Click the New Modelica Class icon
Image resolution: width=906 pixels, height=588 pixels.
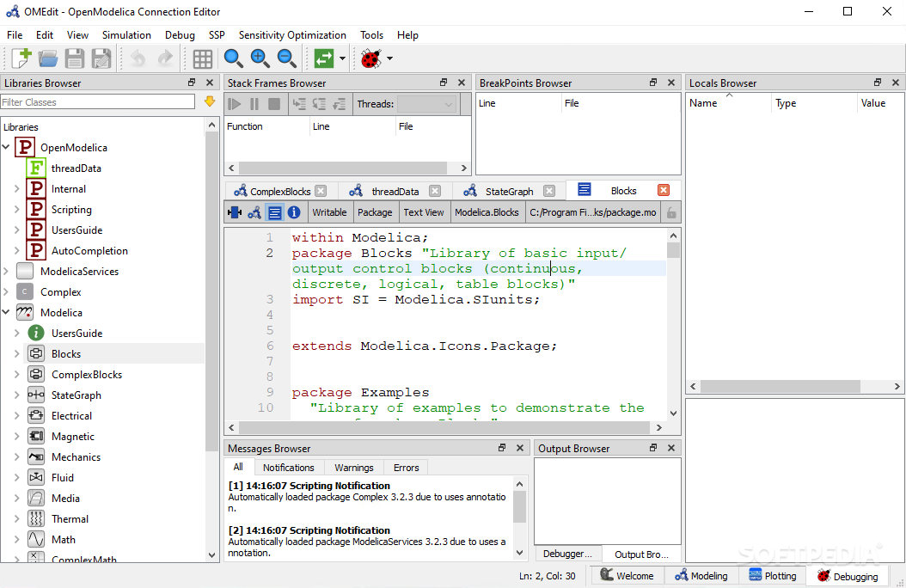click(21, 58)
